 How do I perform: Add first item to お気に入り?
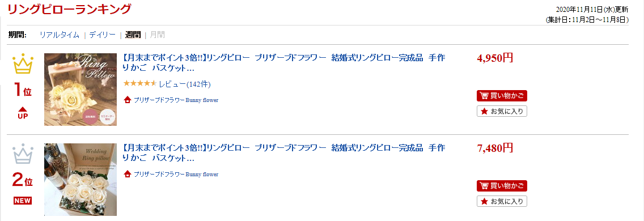[x=502, y=111]
